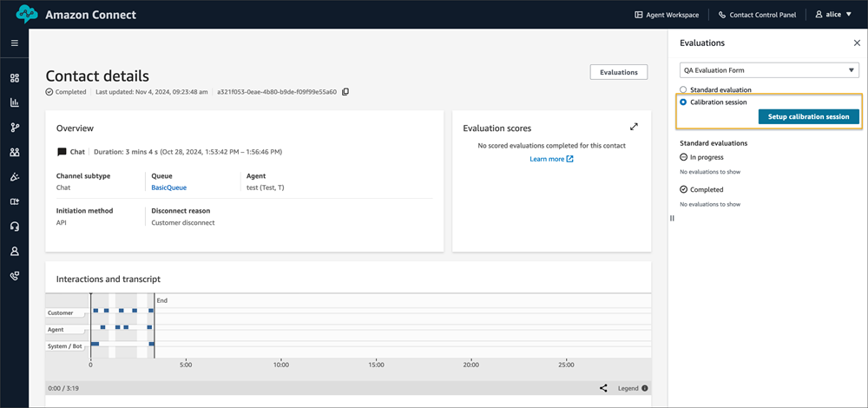
Task: Click the Setup calibration session button
Action: 808,116
